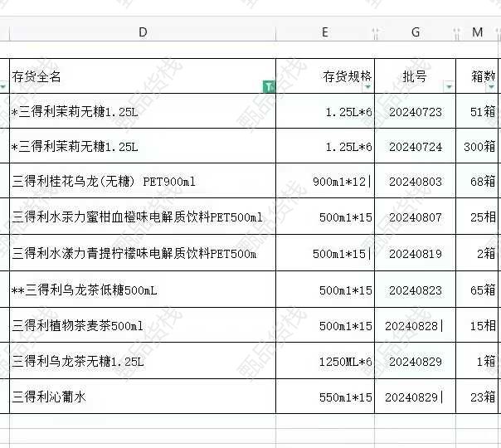Viewport: 501px width, 448px height.
Task: Select the 蜜柑血橙味电解质饮料 product cell
Action: pyautogui.click(x=143, y=217)
